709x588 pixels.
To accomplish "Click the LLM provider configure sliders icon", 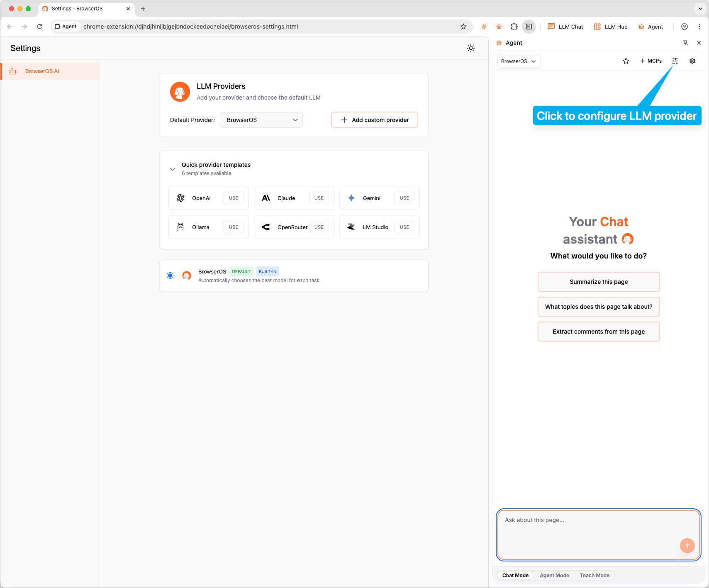I will 675,61.
